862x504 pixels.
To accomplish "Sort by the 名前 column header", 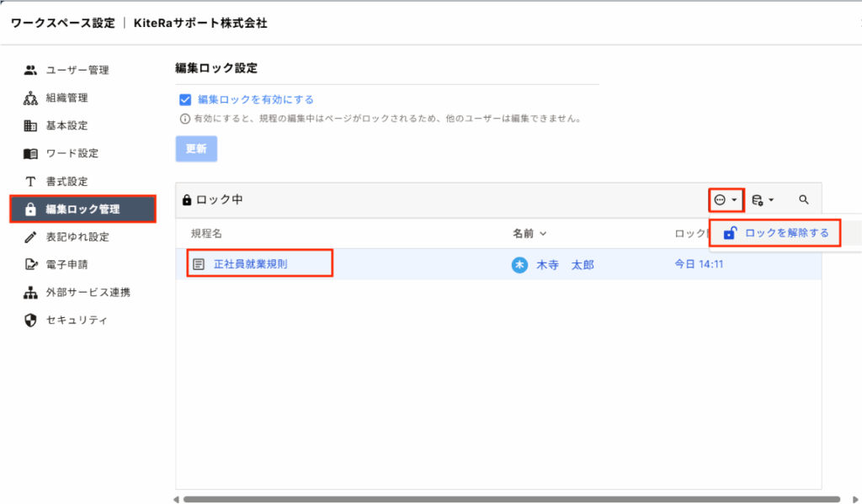I will pyautogui.click(x=529, y=233).
